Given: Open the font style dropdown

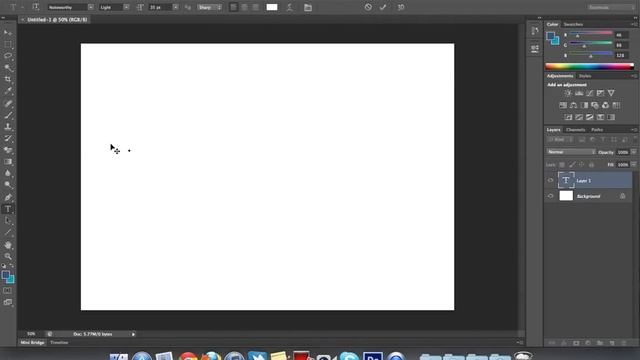Looking at the screenshot, I should pyautogui.click(x=126, y=7).
